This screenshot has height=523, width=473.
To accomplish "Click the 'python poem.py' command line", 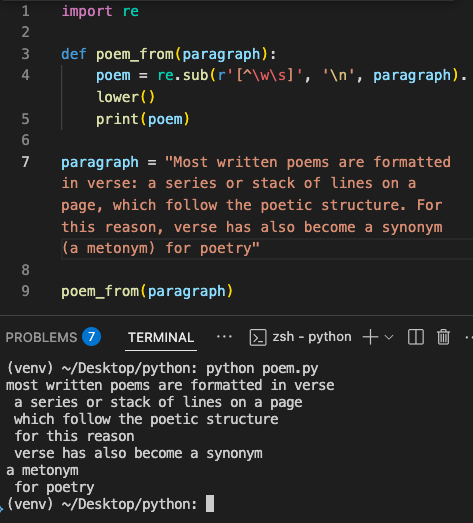I will click(262, 369).
